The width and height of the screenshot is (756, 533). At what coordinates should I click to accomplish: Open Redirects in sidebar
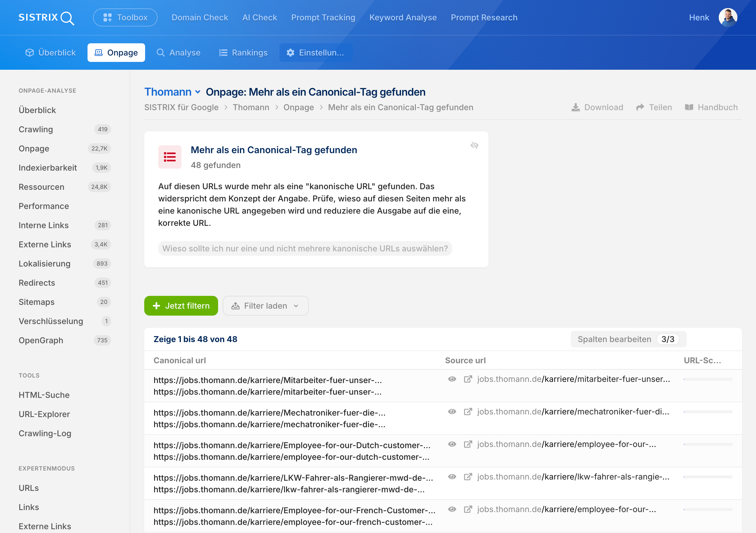(x=65, y=283)
